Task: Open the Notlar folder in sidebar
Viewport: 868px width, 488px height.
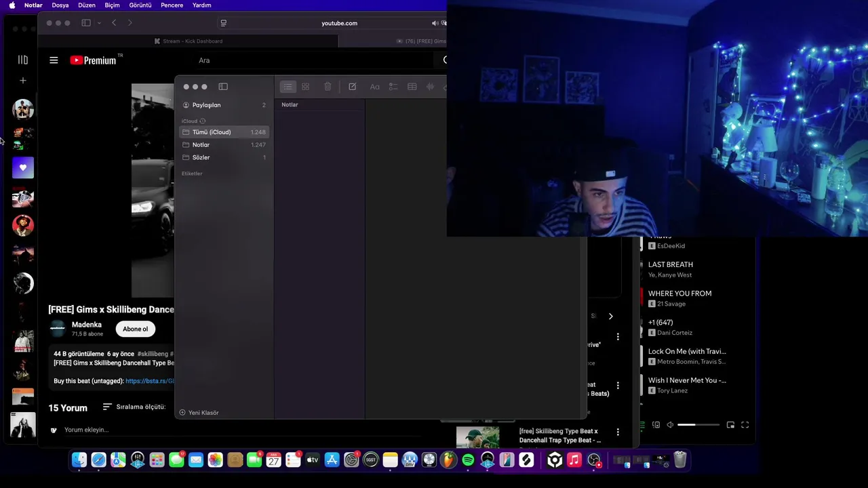Action: [x=224, y=144]
